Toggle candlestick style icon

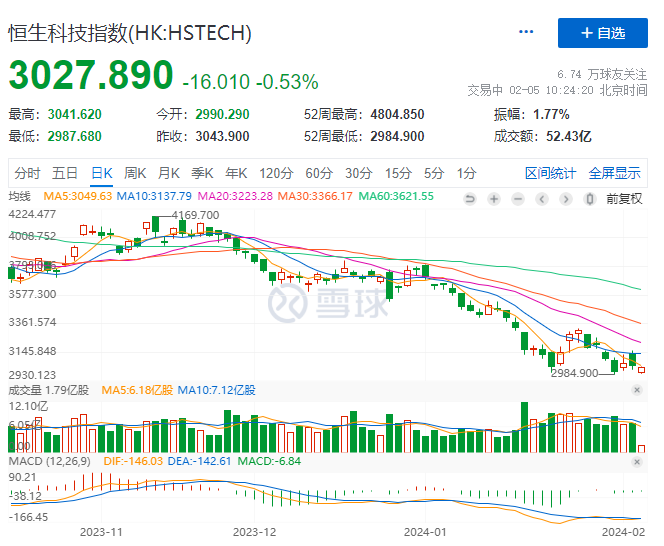(x=590, y=199)
